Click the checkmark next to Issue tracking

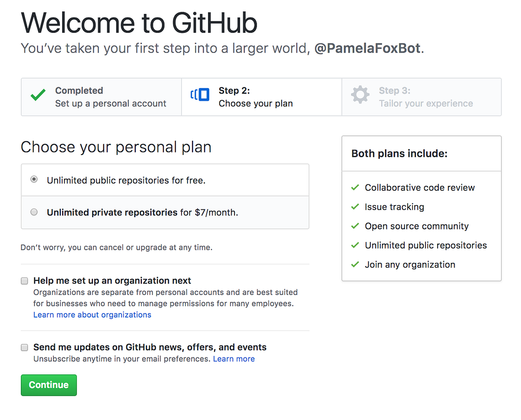(x=355, y=206)
